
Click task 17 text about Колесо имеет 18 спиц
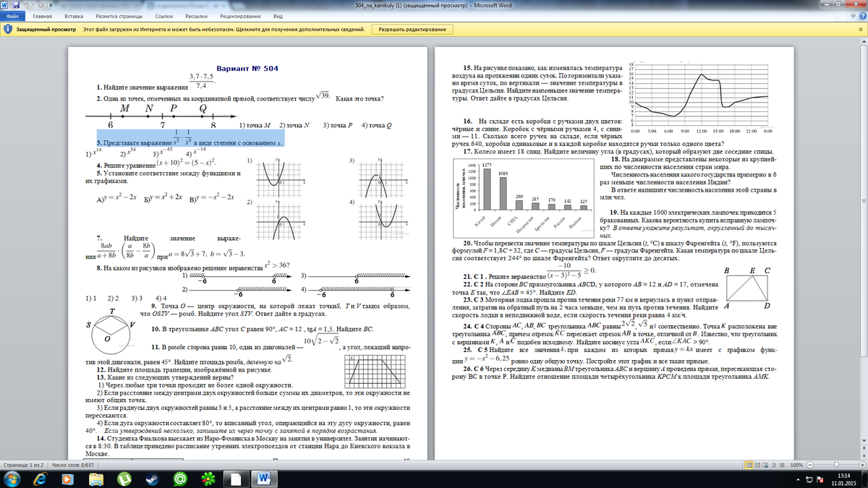tap(619, 151)
